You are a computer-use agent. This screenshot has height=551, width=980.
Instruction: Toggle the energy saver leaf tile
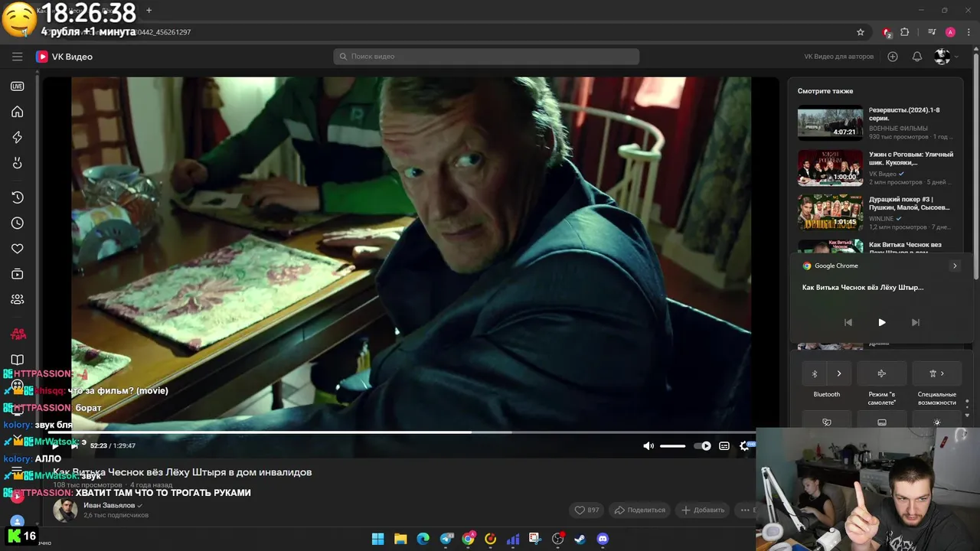click(x=827, y=422)
